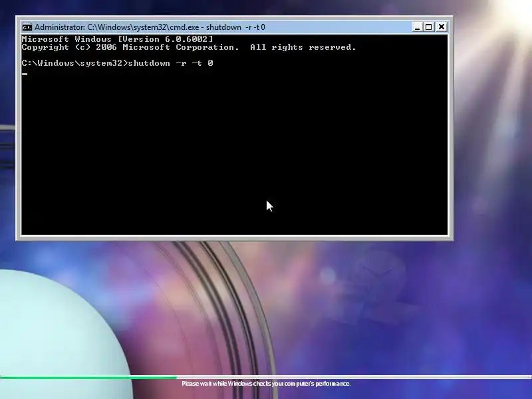
Task: Click 'Please wait while Windows checks' message
Action: [266, 384]
